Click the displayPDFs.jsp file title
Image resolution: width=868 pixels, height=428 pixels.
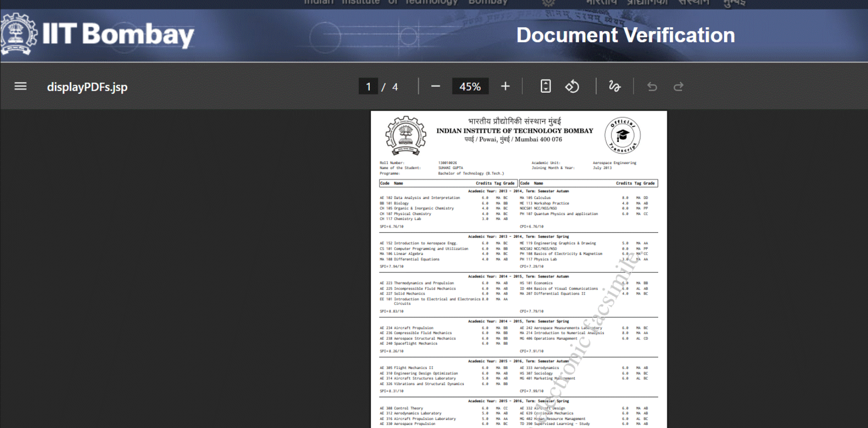point(87,87)
